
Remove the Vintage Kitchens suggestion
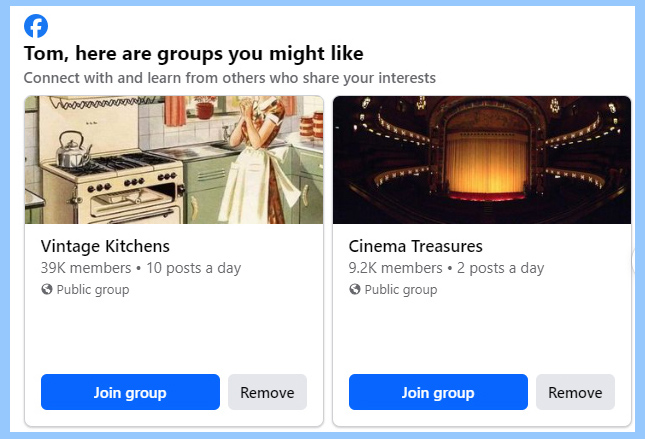click(x=267, y=392)
